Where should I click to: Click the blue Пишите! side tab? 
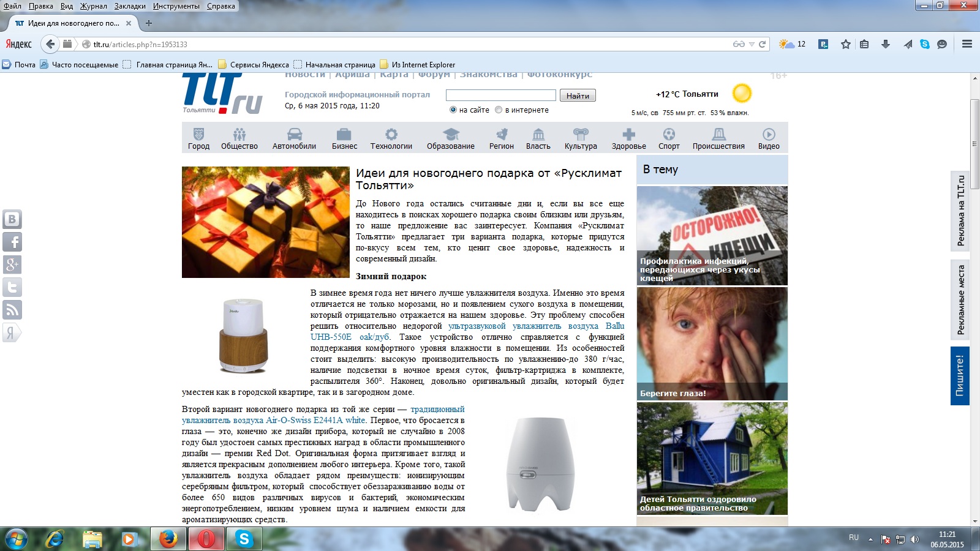pyautogui.click(x=960, y=375)
